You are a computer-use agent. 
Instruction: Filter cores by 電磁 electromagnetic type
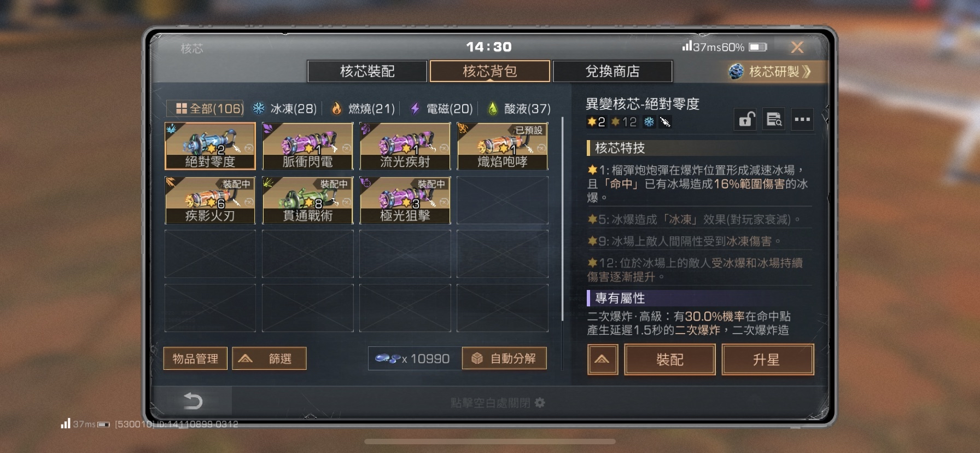coord(441,108)
